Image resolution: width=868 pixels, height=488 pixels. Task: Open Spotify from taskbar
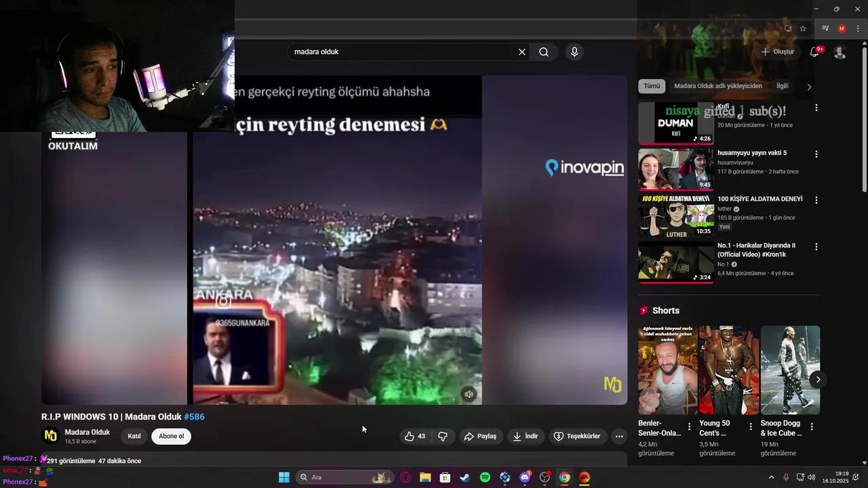485,477
